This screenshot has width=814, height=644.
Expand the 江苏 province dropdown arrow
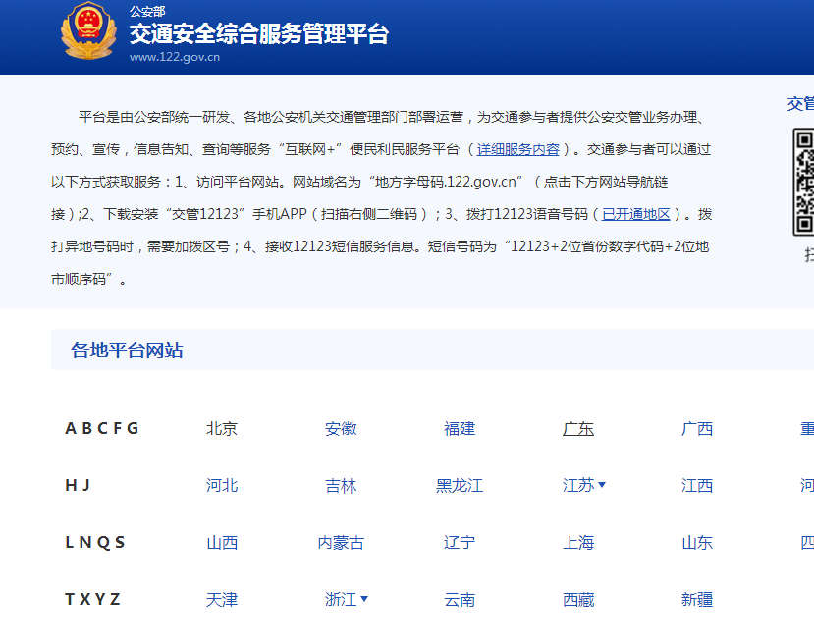pos(601,485)
